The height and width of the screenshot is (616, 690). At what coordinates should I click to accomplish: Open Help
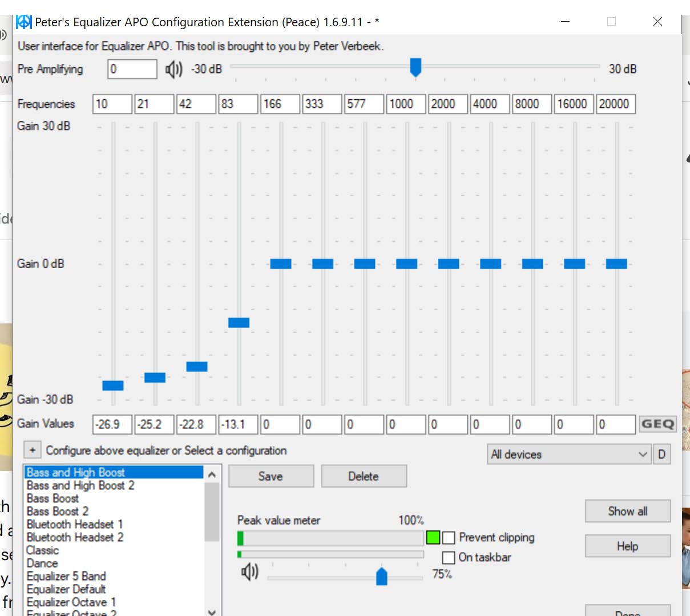click(628, 546)
